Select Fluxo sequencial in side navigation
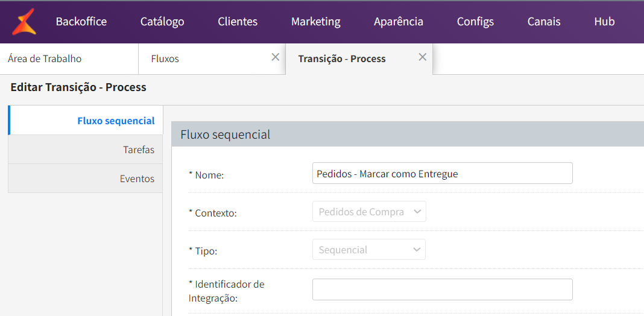Viewport: 644px width, 316px height. point(116,121)
